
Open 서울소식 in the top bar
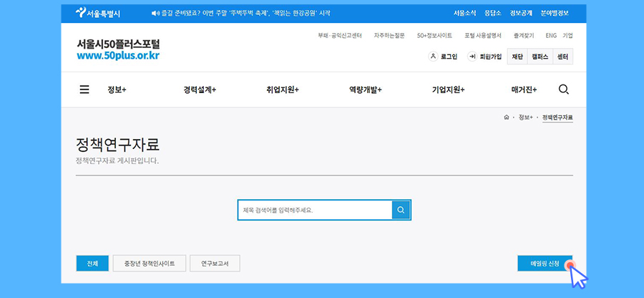(x=464, y=13)
